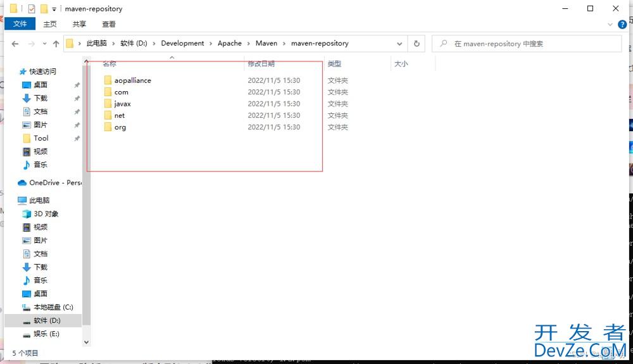Click Apache in the address breadcrumb
This screenshot has height=364, width=633.
coord(229,43)
